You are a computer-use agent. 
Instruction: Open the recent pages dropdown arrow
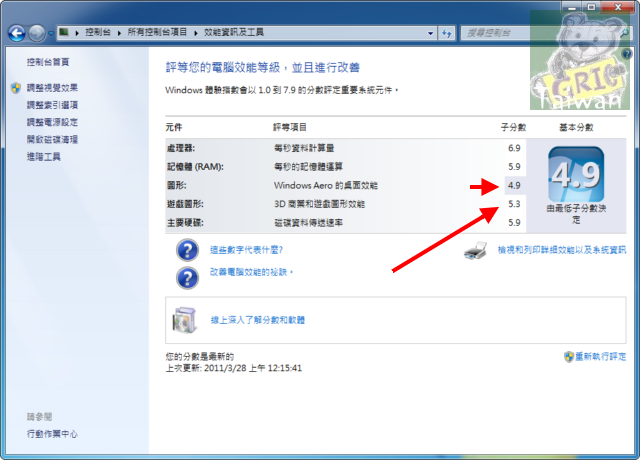51,33
